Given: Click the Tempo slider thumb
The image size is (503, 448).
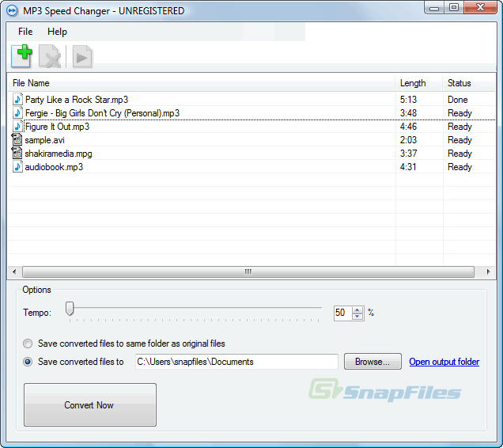Looking at the screenshot, I should click(x=70, y=309).
